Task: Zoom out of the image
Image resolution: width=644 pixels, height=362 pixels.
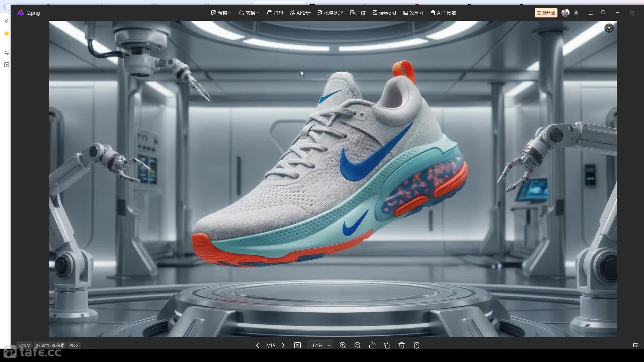Action: click(358, 345)
